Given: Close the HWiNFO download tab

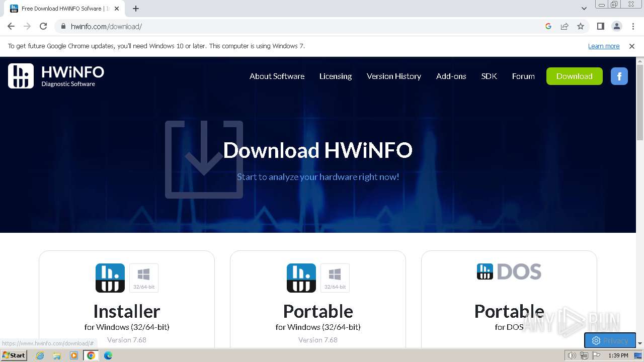Looking at the screenshot, I should click(x=117, y=9).
